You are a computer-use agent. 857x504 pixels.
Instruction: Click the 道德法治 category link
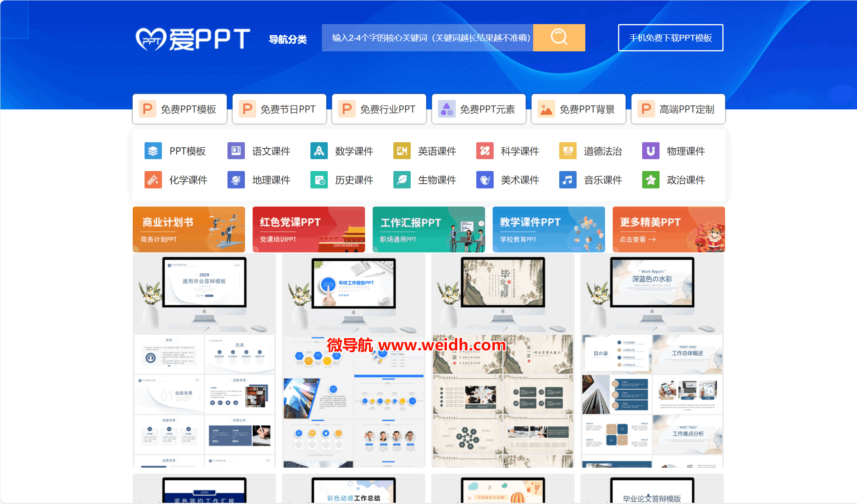point(603,151)
